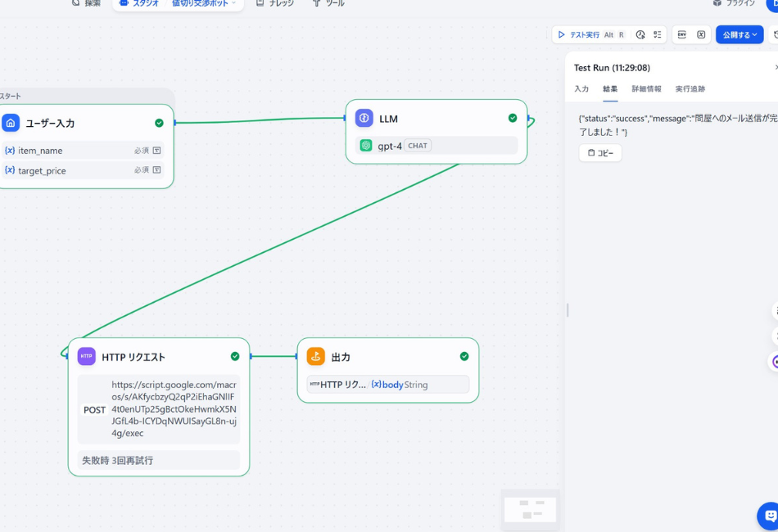
Task: Click the green check on HTTP リクエスト node
Action: click(235, 356)
